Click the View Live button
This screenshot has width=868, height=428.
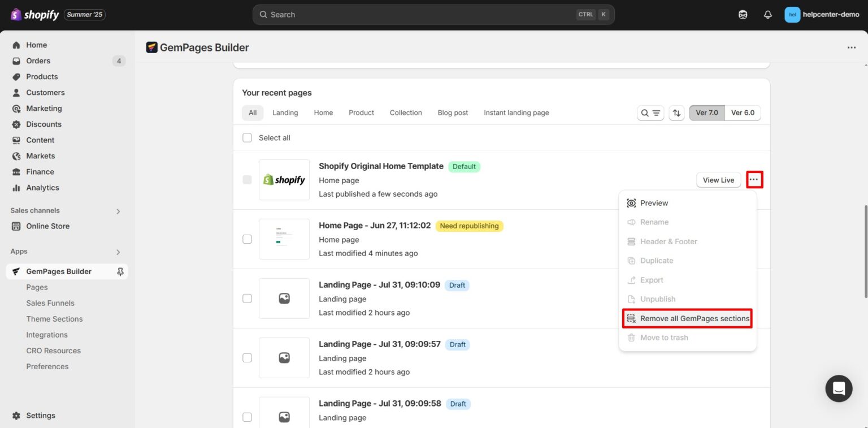pyautogui.click(x=718, y=179)
